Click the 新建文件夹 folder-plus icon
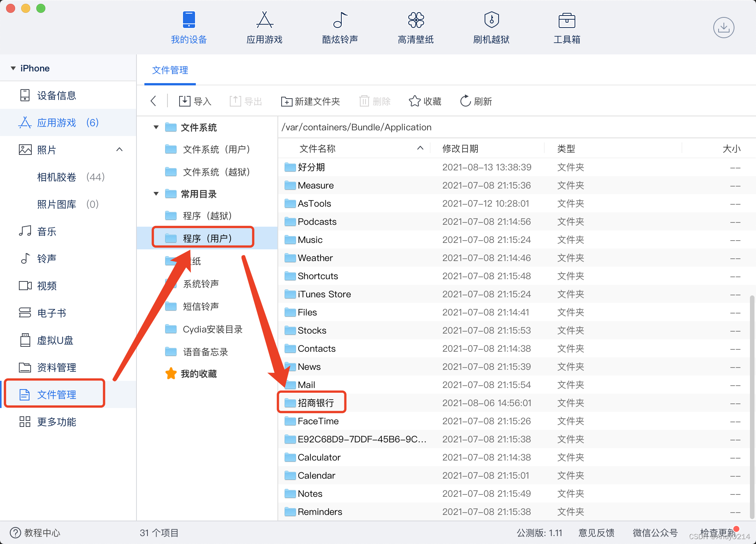Viewport: 756px width, 544px height. [x=287, y=101]
